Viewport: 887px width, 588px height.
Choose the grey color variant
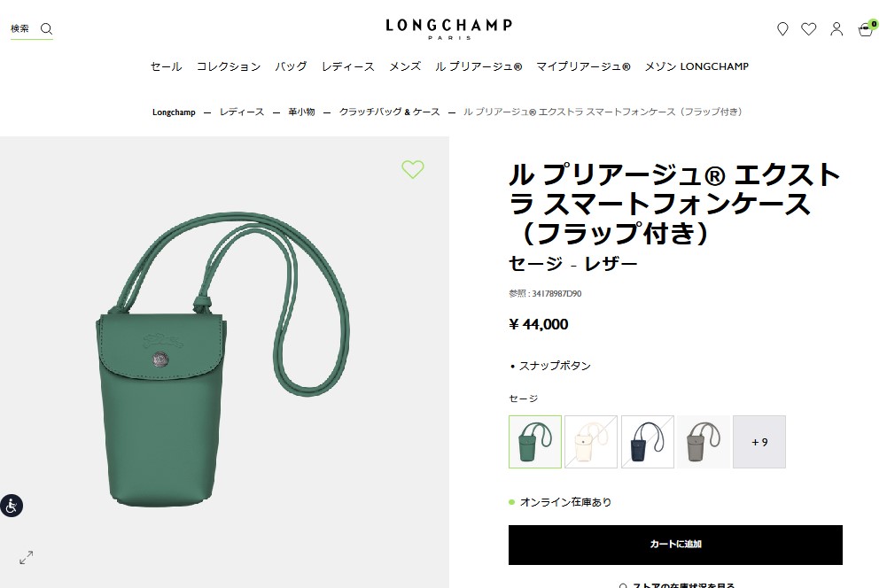click(x=704, y=442)
